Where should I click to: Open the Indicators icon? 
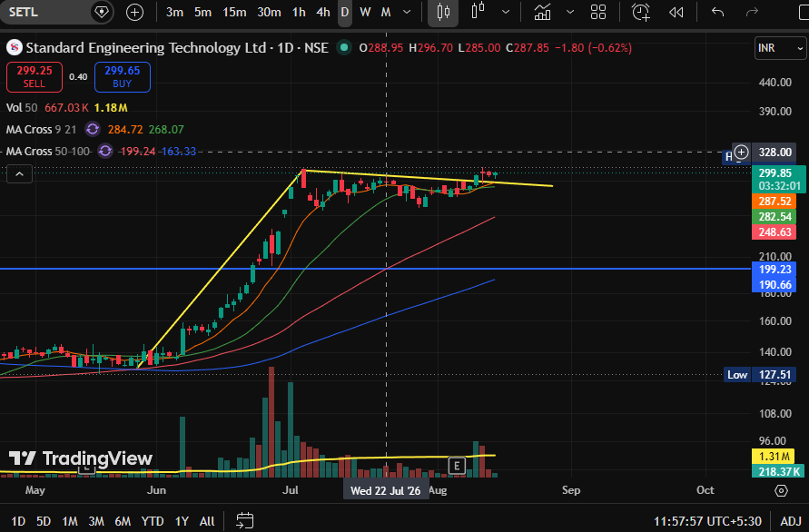coord(542,12)
